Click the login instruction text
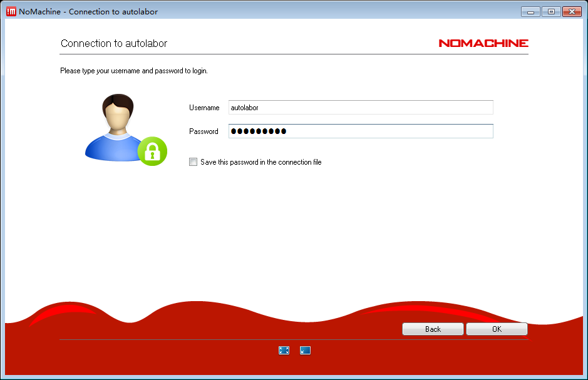The image size is (588, 380). 134,71
